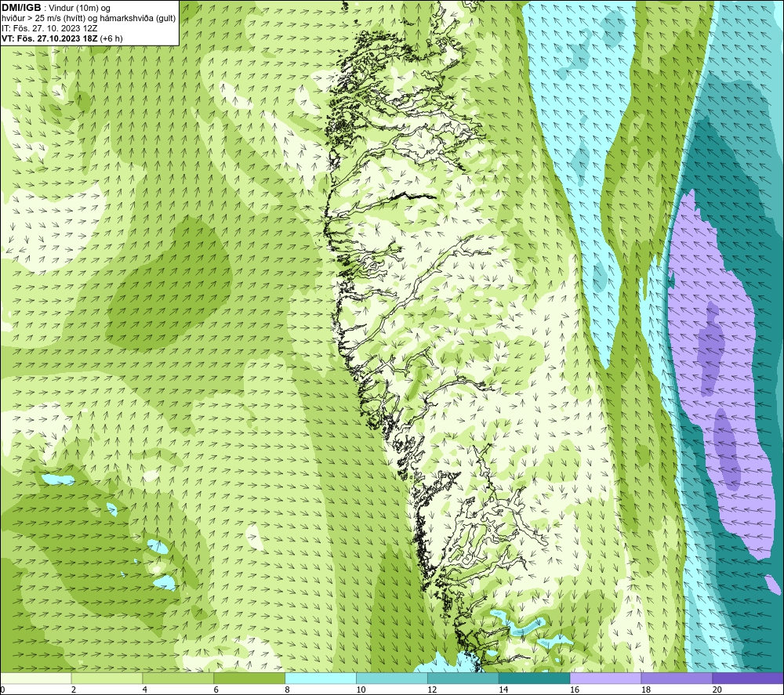Image resolution: width=784 pixels, height=695 pixels.
Task: Click the "2" legend scale label
Action: (74, 690)
